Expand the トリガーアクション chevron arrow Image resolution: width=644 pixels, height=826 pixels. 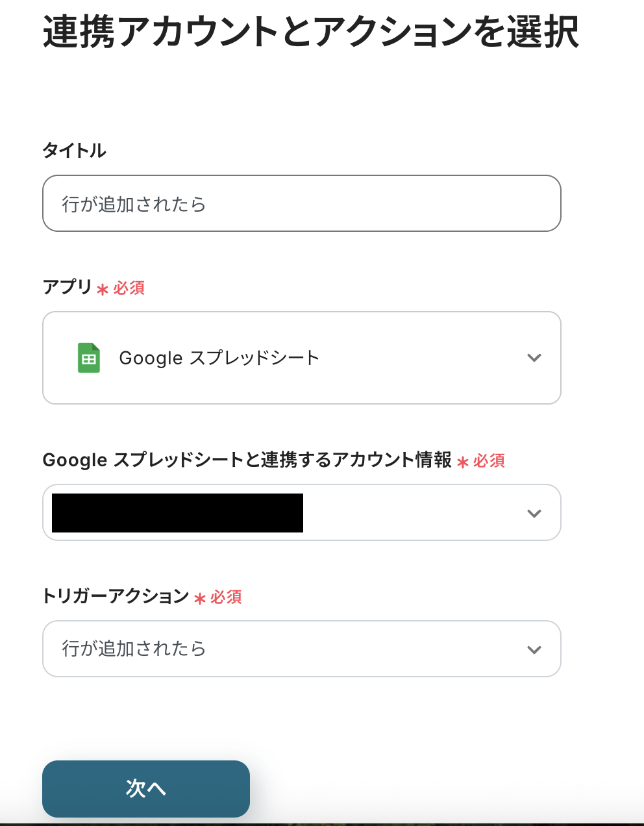click(x=534, y=650)
